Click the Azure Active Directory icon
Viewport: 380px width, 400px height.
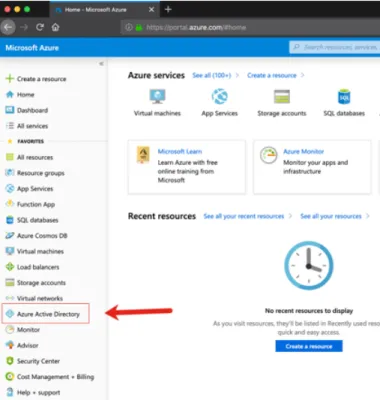(10, 314)
